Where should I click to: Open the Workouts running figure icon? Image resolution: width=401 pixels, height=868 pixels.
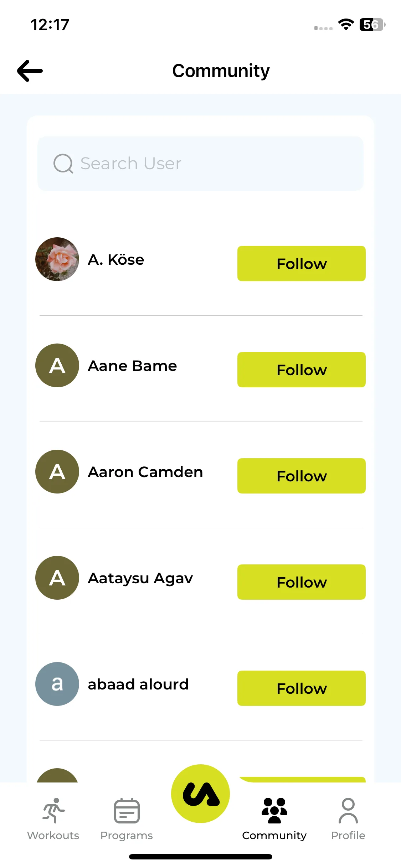click(53, 810)
